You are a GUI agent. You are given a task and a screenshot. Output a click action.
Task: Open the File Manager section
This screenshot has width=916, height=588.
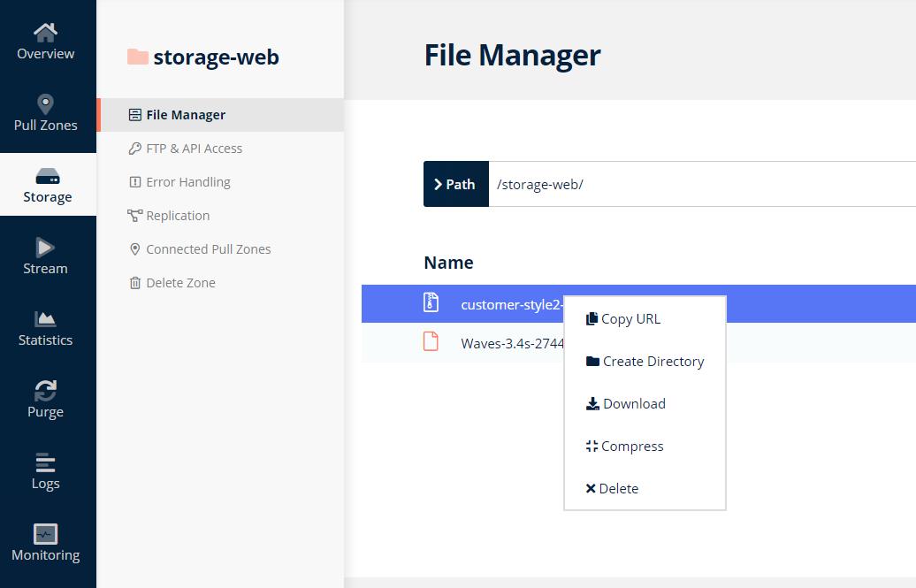pos(220,115)
